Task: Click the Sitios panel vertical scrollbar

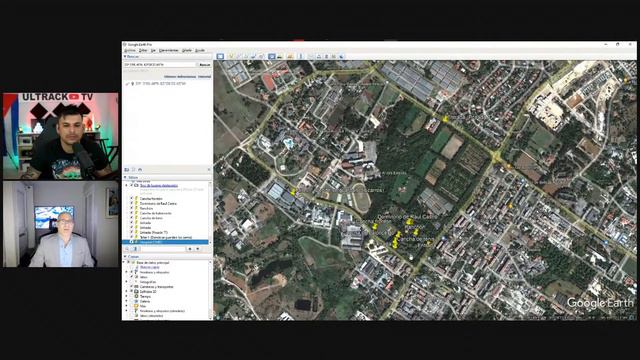Action: [x=210, y=212]
